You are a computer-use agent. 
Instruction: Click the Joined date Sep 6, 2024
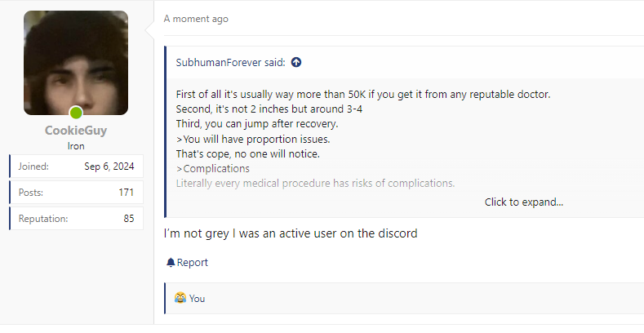click(x=109, y=166)
